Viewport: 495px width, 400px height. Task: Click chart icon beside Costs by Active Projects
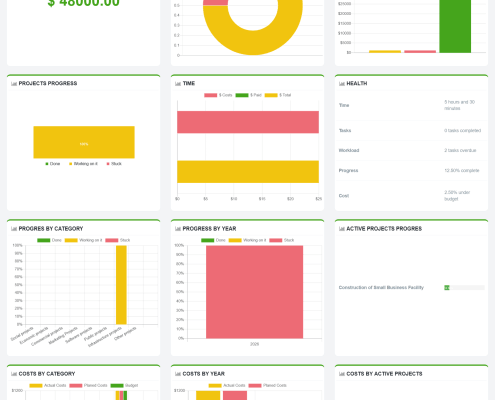[x=342, y=374]
